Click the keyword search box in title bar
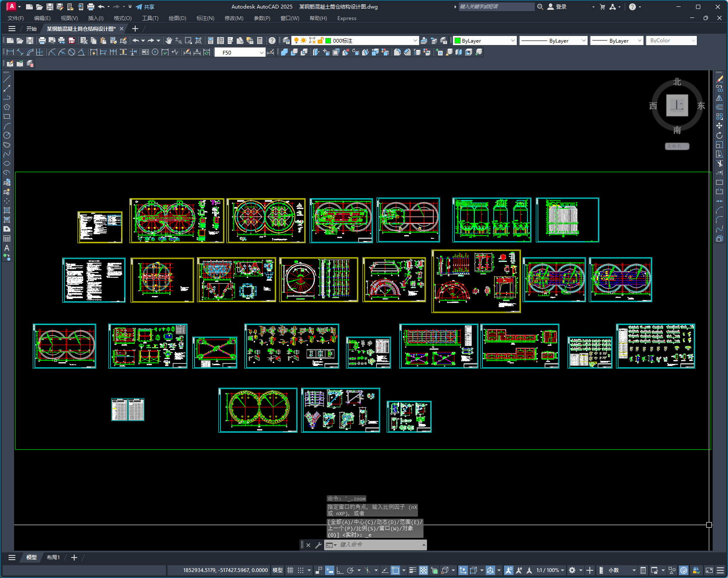The height and width of the screenshot is (578, 728). (496, 7)
